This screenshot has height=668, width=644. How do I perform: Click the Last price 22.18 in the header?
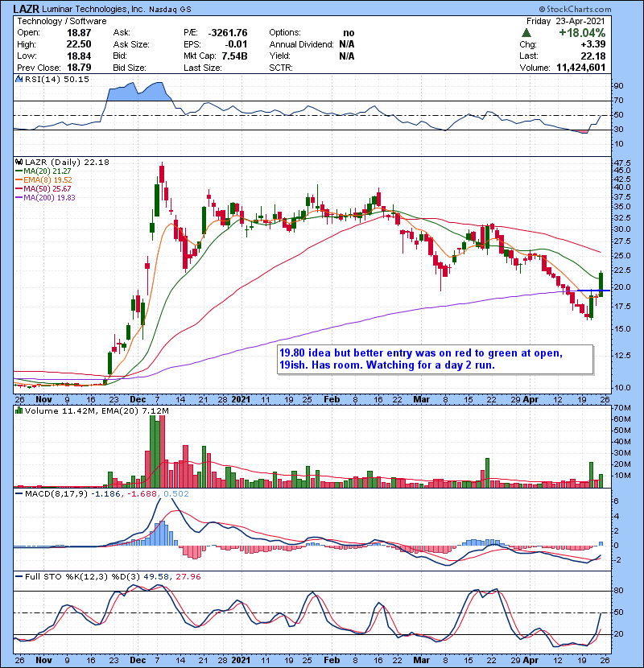tap(592, 56)
